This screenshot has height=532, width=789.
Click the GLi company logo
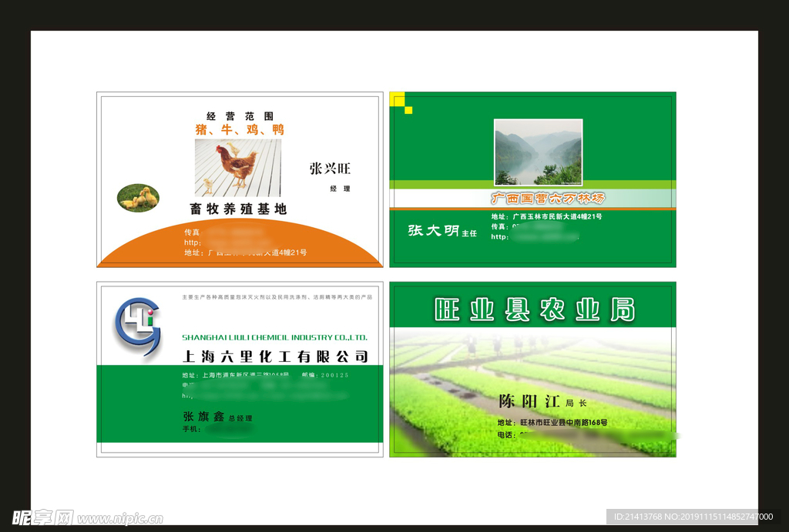click(138, 328)
